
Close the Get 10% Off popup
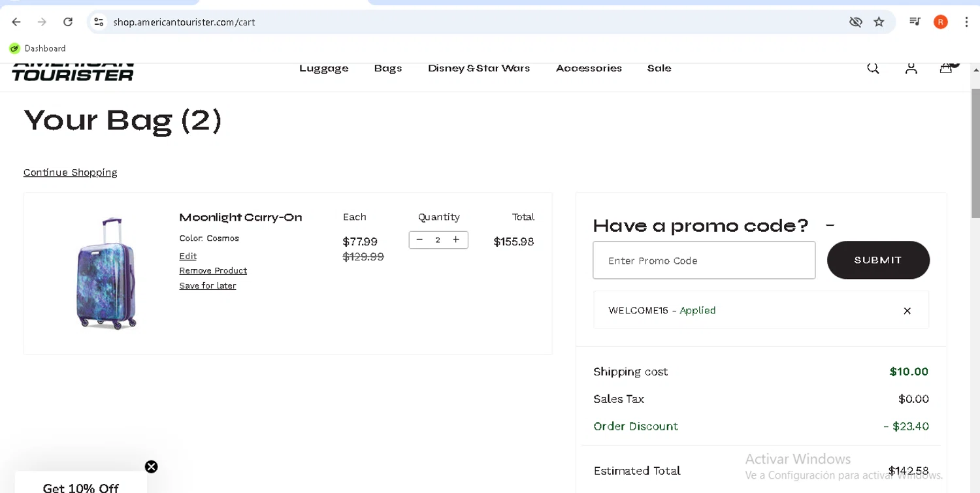click(151, 466)
